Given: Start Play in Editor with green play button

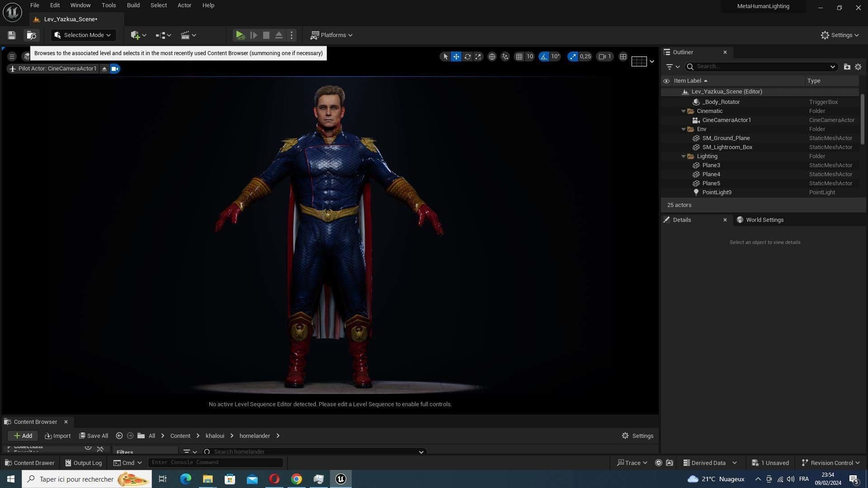Looking at the screenshot, I should click(x=240, y=35).
